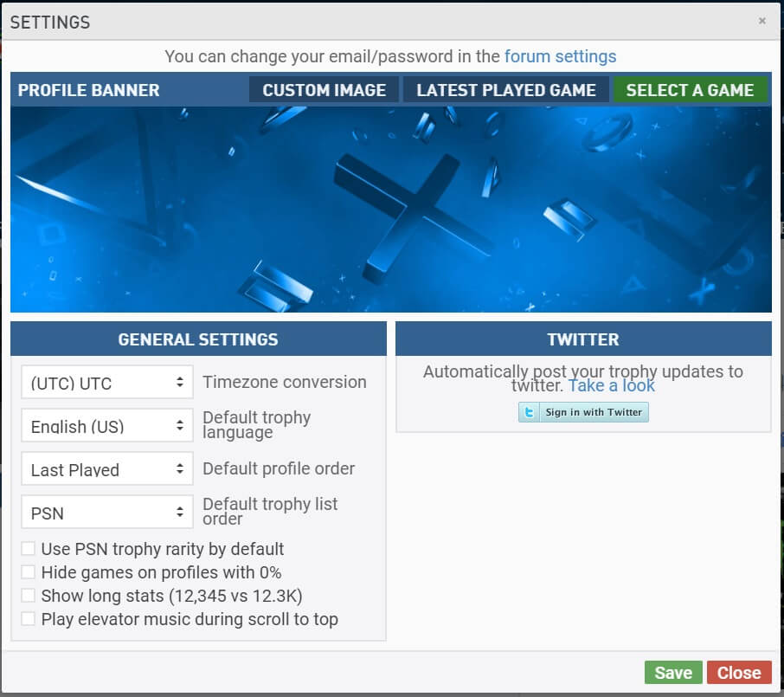
Task: Click the Twitter bird icon
Action: [529, 412]
